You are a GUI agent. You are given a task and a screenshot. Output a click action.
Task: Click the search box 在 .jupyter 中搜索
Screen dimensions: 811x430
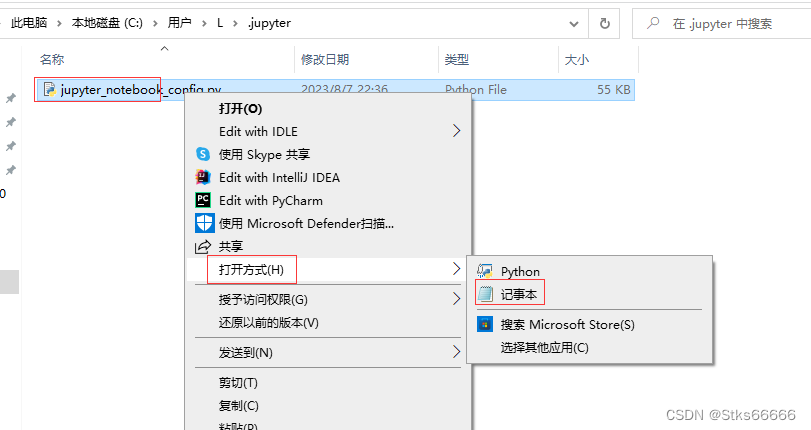(x=722, y=24)
